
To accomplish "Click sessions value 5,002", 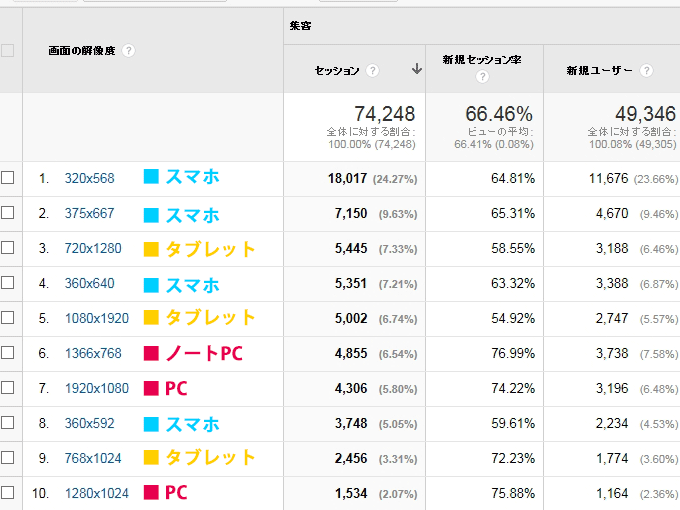I will 351,319.
